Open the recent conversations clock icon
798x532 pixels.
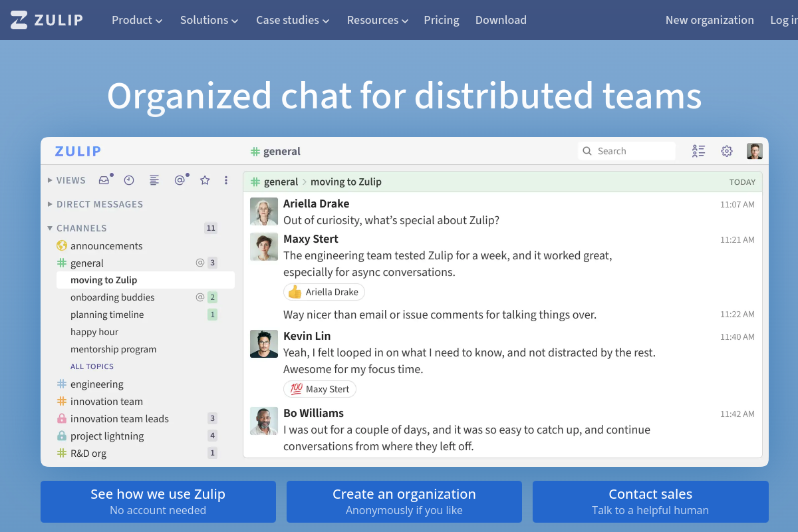click(x=129, y=180)
